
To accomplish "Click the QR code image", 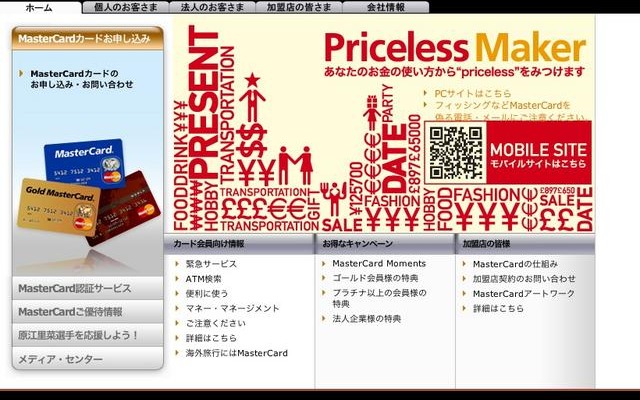I will (x=456, y=153).
